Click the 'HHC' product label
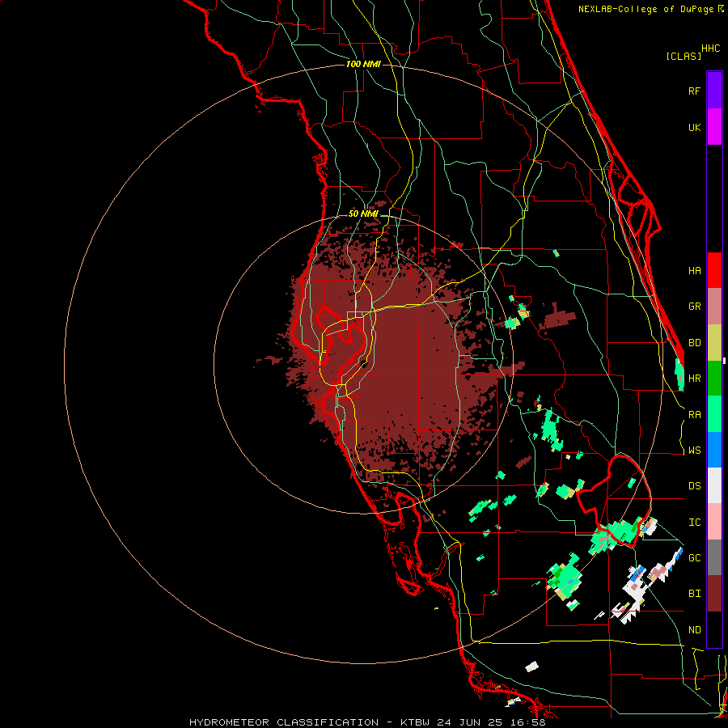 pos(711,49)
